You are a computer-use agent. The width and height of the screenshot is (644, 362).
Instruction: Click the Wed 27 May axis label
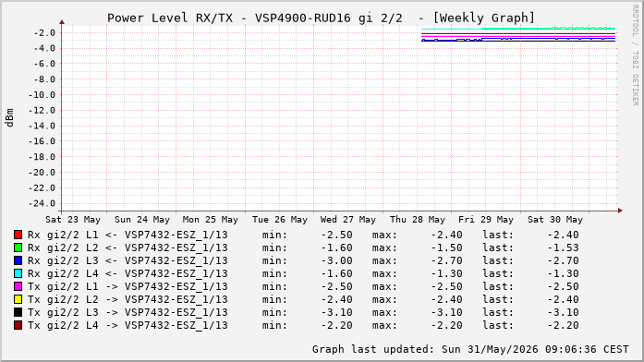(x=348, y=220)
